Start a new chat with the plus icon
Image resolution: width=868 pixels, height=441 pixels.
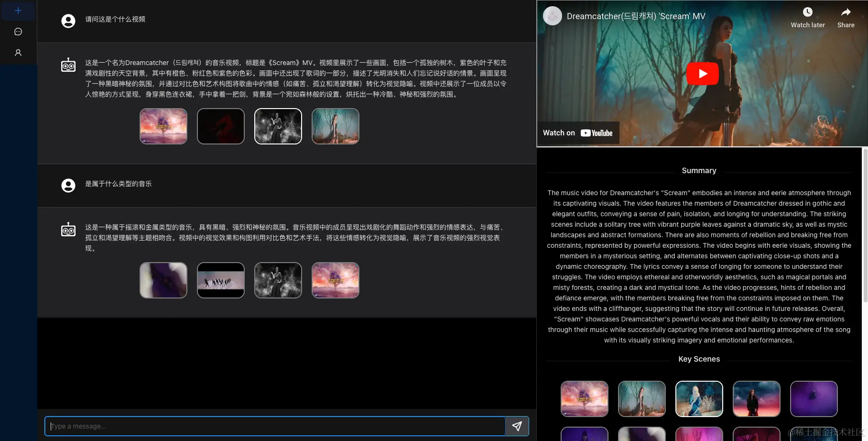(x=18, y=11)
